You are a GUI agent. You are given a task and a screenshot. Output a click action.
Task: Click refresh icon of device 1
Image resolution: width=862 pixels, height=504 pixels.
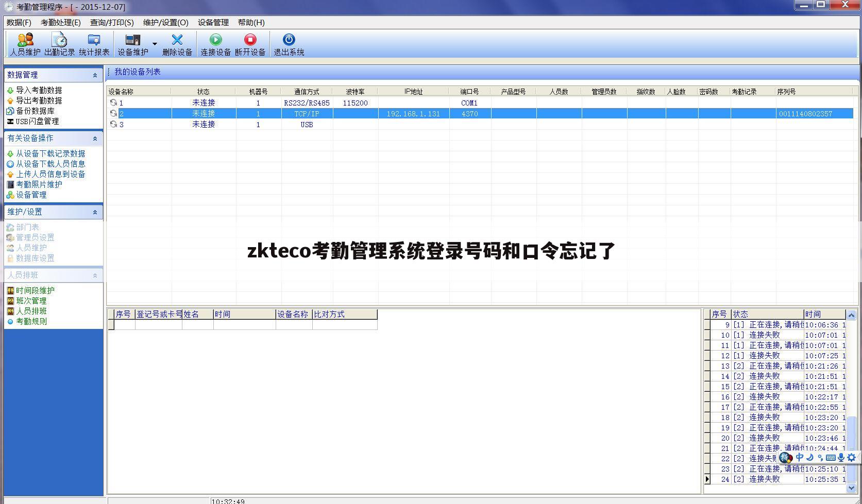click(x=113, y=102)
